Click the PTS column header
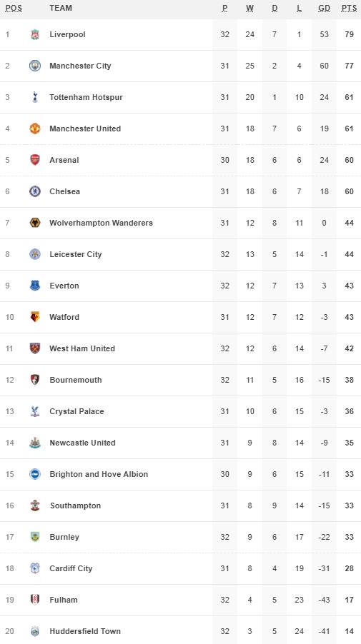361x644 pixels. pyautogui.click(x=349, y=9)
